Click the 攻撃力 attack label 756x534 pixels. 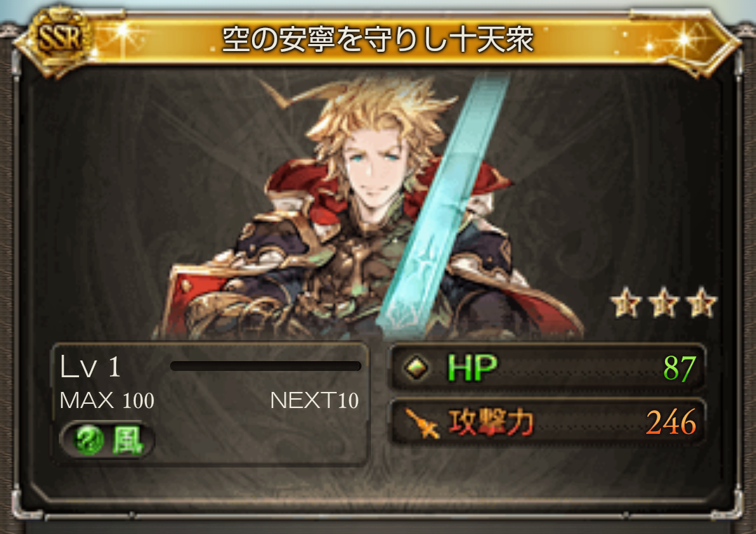[x=491, y=423]
